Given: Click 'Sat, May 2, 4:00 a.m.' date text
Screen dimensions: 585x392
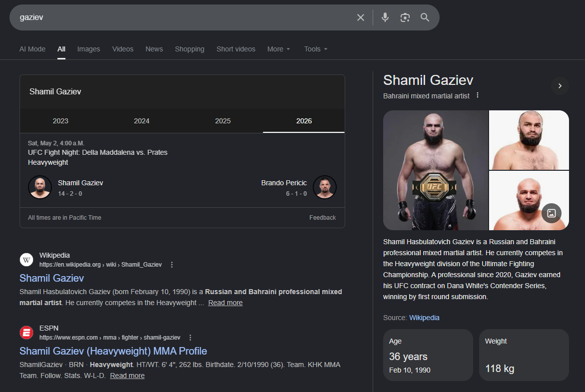Looking at the screenshot, I should 56,143.
